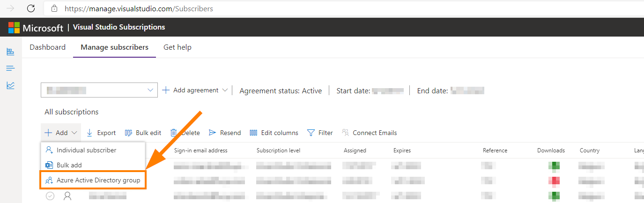Screen dimensions: 644x203
Task: Open the sidebar list lines icon
Action: (x=10, y=68)
